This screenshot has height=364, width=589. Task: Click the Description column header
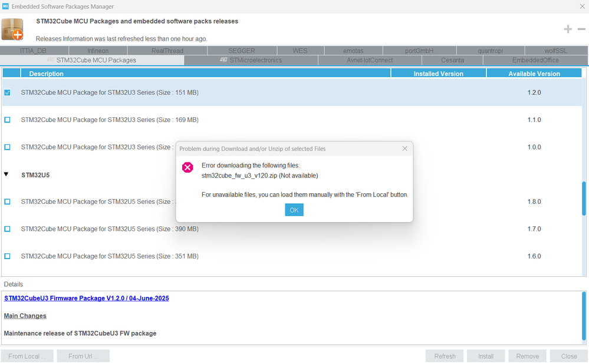pyautogui.click(x=206, y=74)
